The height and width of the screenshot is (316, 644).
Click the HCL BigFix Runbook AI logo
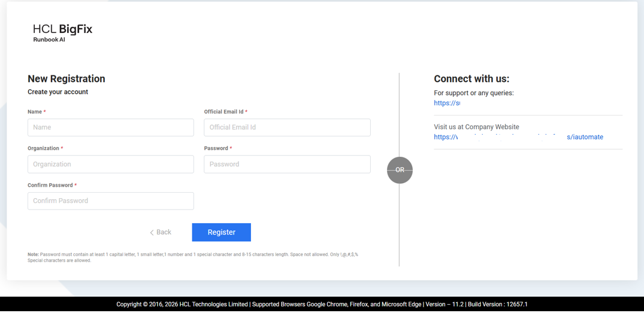[62, 32]
